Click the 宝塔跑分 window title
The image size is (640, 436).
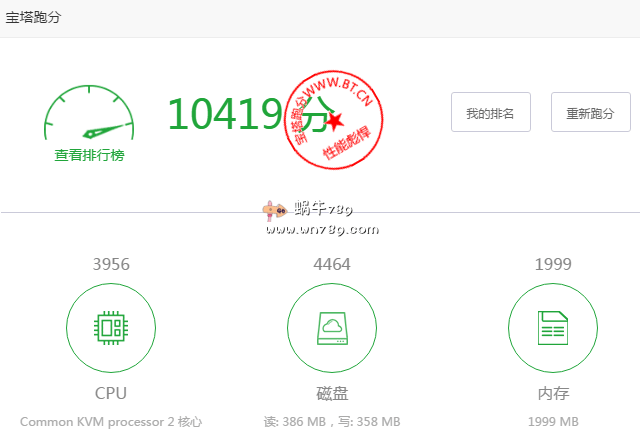pos(33,17)
